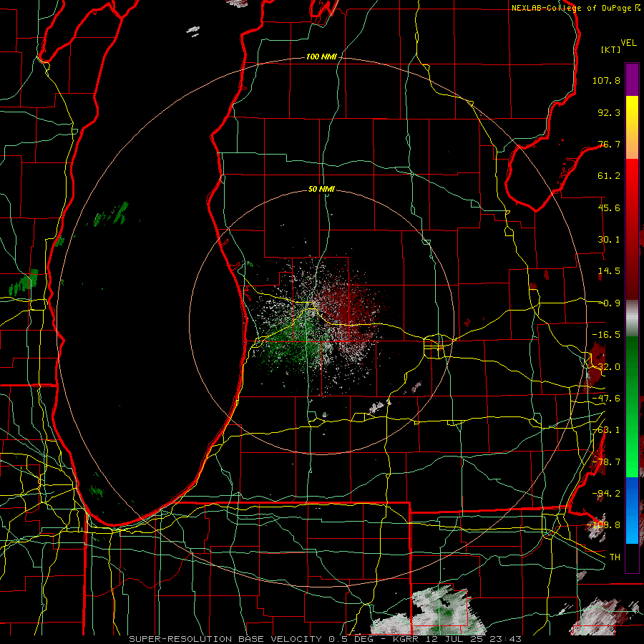The image size is (644, 644).
Task: Click the TH label on the scale
Action: point(615,557)
